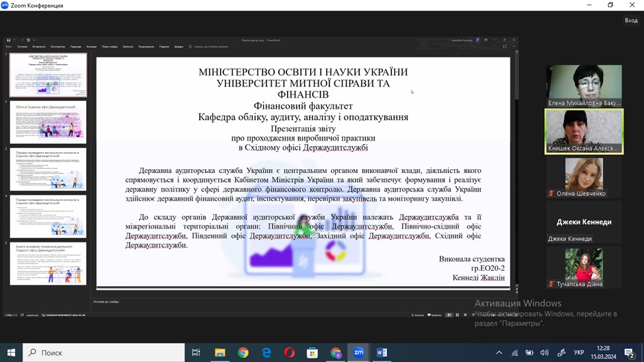Viewport: 644px width, 362px height.
Task: Click the Windows taskbar search box Поиск
Action: 104,353
